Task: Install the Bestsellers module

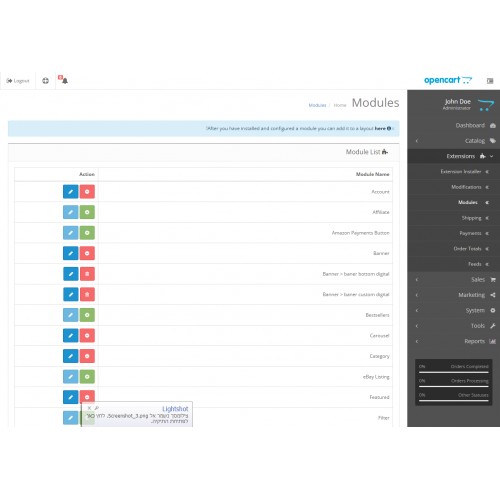Action: (x=87, y=315)
